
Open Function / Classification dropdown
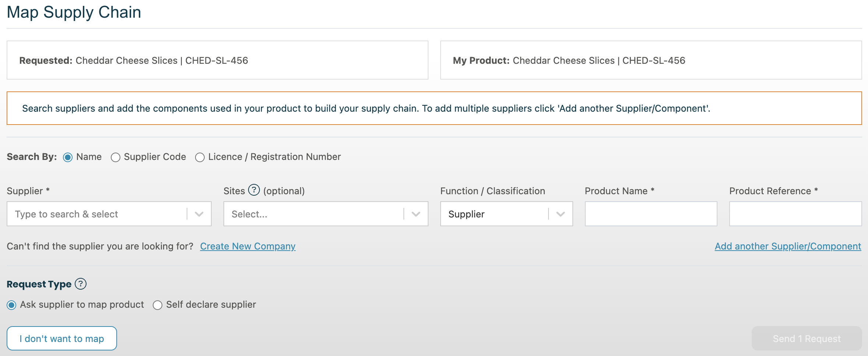click(493, 214)
